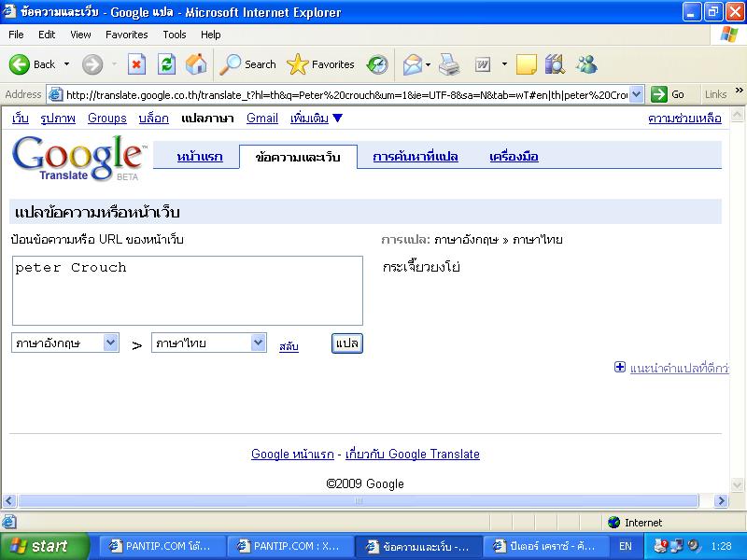Expand the toolbar overflow chevron near Links
Viewport: 747px width, 560px height.
[x=739, y=91]
